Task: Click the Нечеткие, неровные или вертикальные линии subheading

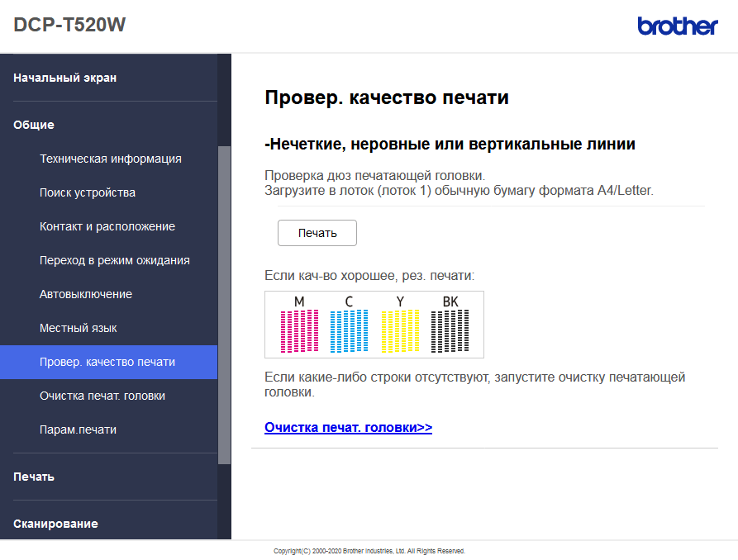Action: (450, 144)
